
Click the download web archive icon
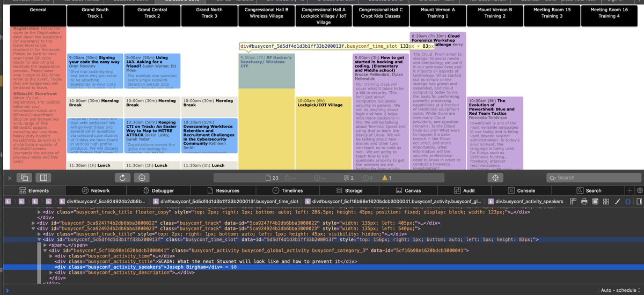point(142,178)
